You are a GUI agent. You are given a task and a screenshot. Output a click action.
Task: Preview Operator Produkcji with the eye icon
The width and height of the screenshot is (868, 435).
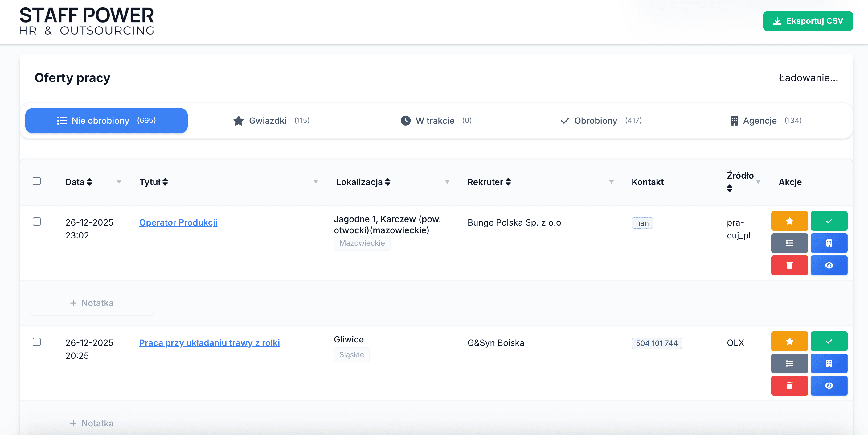click(x=829, y=265)
